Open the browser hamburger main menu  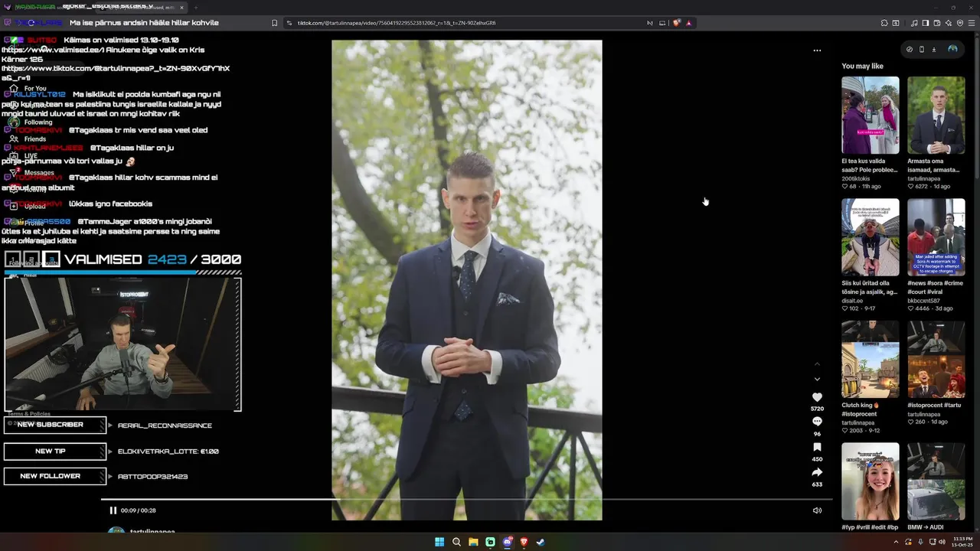[x=972, y=23]
